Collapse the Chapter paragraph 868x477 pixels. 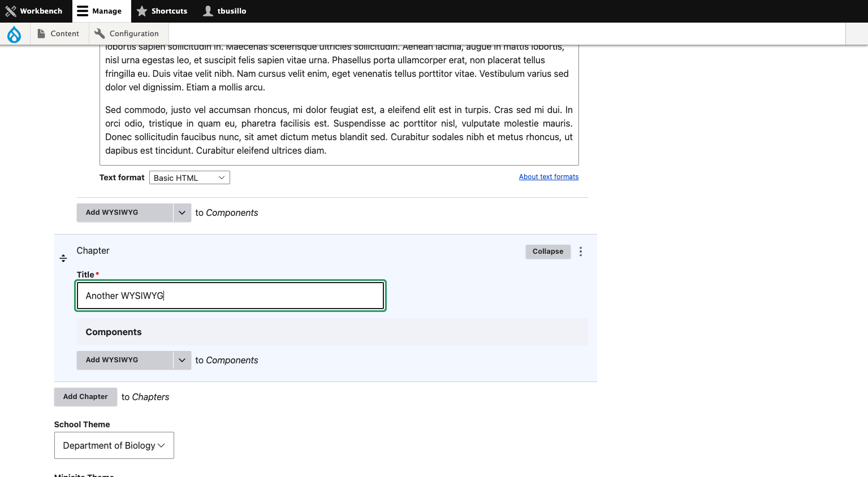[x=548, y=251]
